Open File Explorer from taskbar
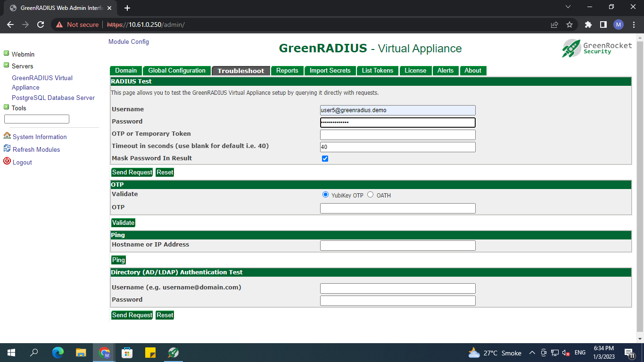644x362 pixels. tap(81, 353)
